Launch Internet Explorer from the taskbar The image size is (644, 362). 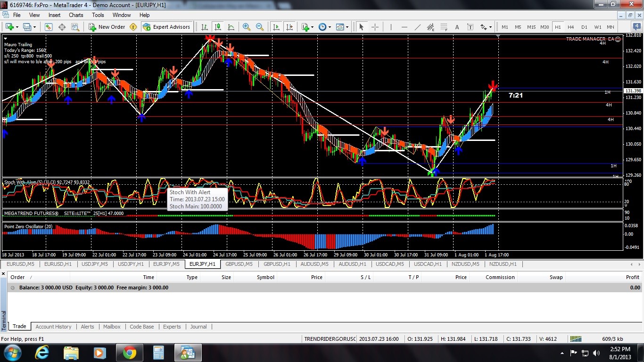(42, 353)
